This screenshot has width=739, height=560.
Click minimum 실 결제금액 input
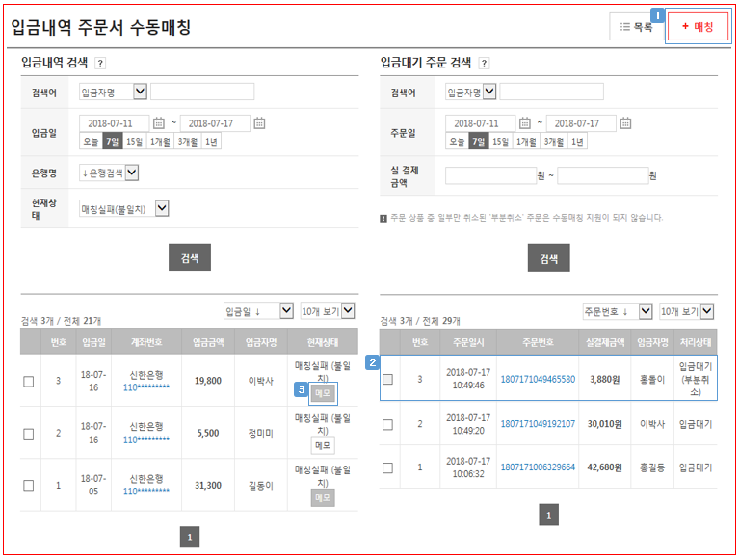click(x=490, y=175)
